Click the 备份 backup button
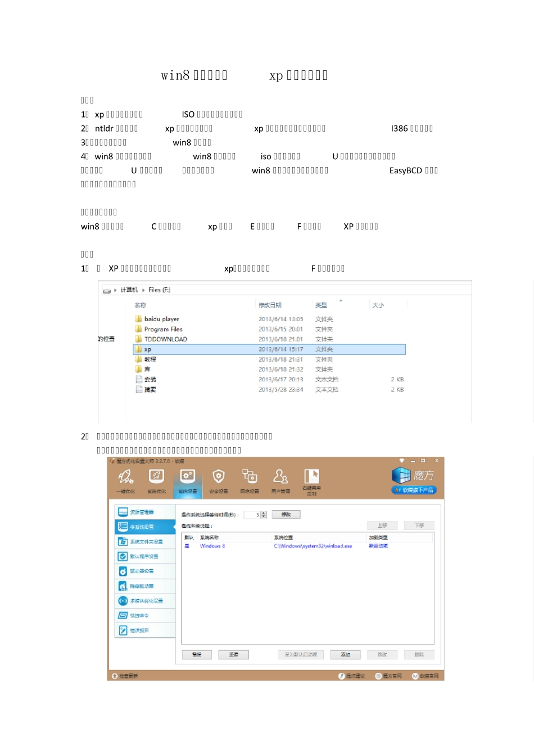This screenshot has width=534, height=756. [197, 655]
